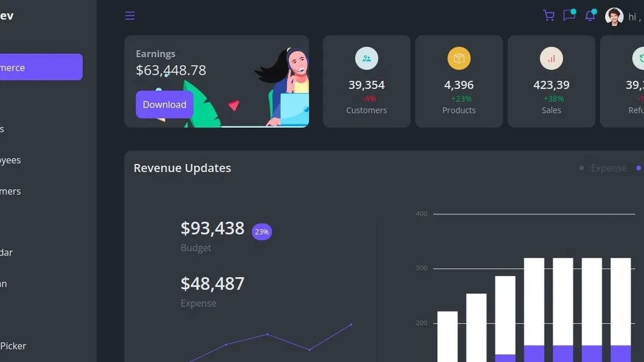Image resolution: width=644 pixels, height=362 pixels.
Task: Open the shopping cart icon
Action: 548,16
